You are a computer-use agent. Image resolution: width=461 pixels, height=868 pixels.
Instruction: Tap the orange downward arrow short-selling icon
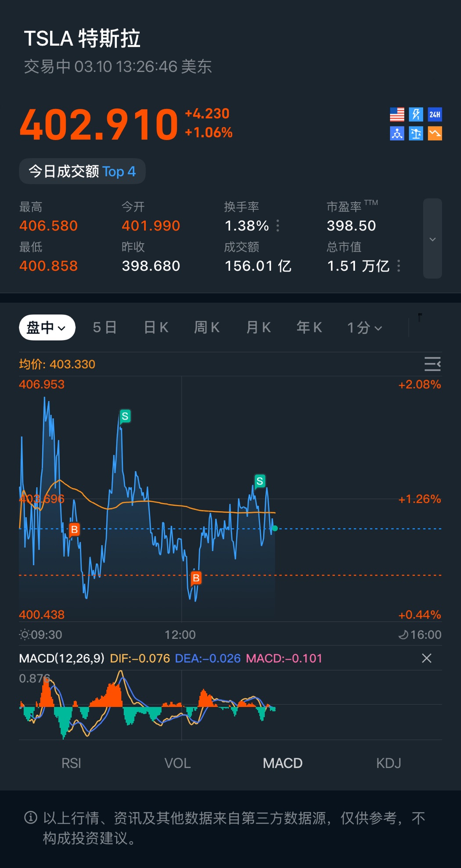[x=435, y=133]
